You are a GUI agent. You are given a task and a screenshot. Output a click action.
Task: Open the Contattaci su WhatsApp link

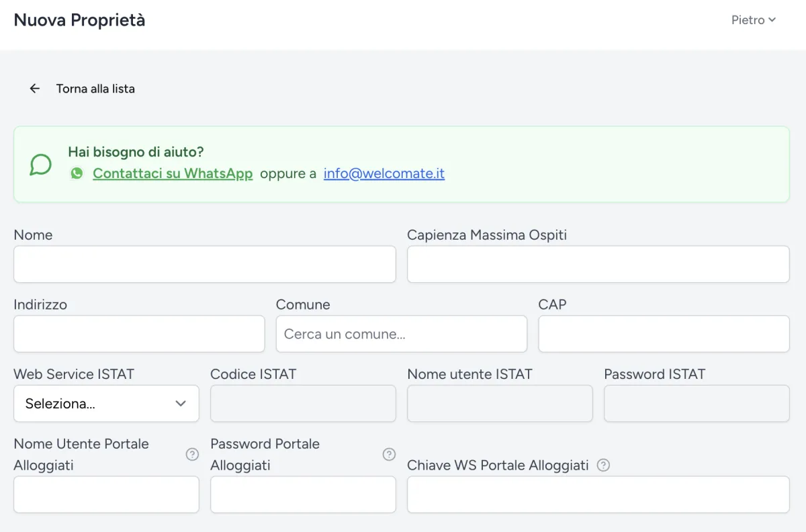click(x=173, y=173)
